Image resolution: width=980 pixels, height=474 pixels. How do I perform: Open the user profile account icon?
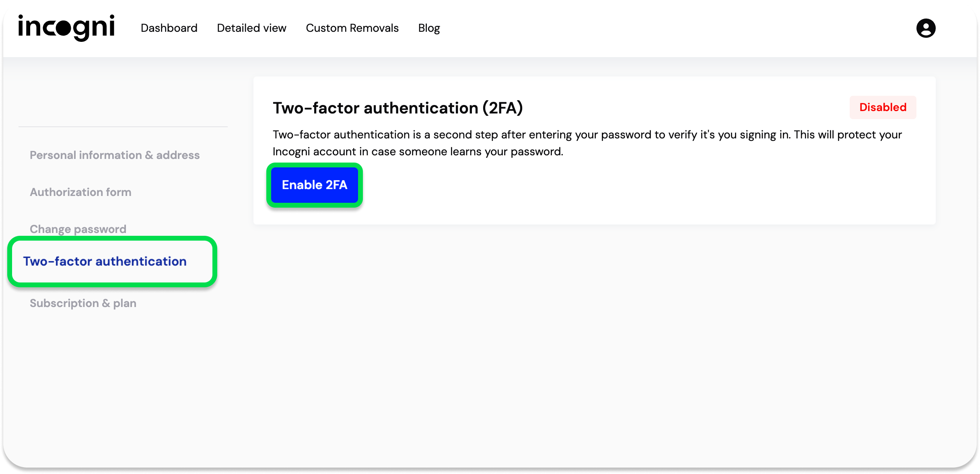(926, 28)
